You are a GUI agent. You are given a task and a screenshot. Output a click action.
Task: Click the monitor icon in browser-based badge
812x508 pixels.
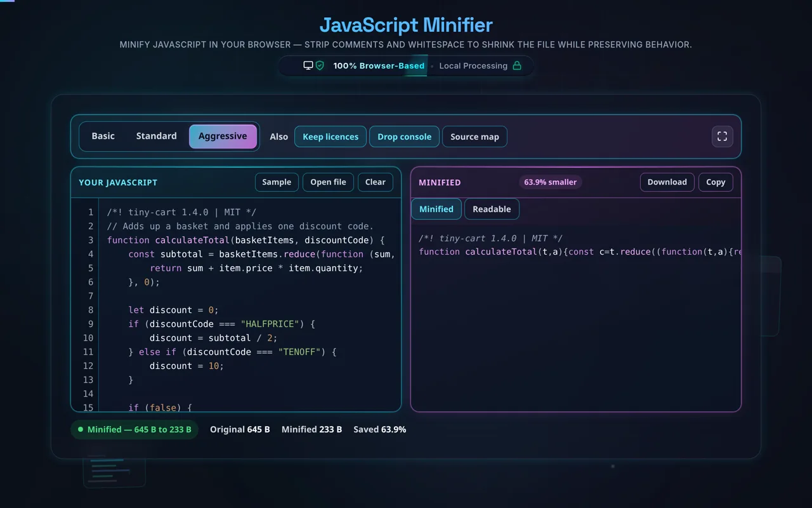point(308,65)
